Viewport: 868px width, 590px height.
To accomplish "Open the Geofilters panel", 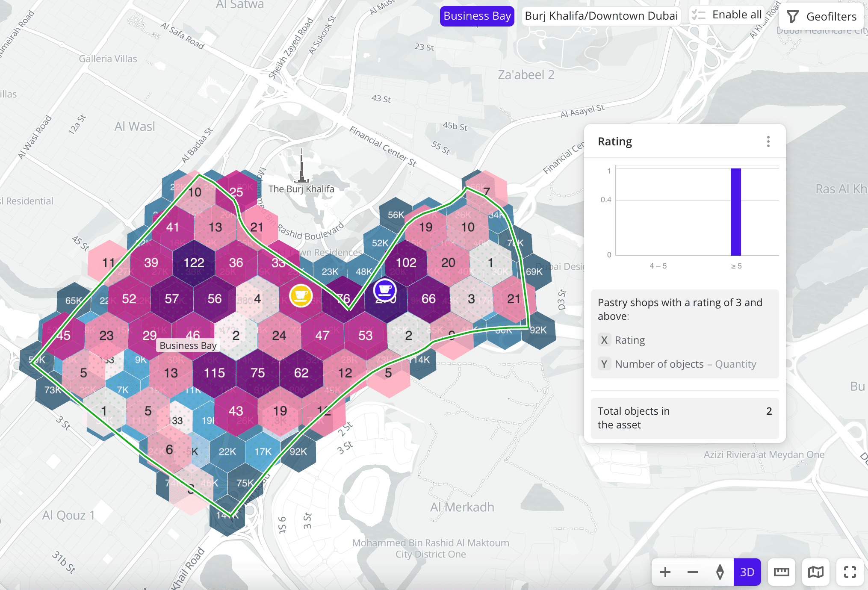I will click(822, 17).
